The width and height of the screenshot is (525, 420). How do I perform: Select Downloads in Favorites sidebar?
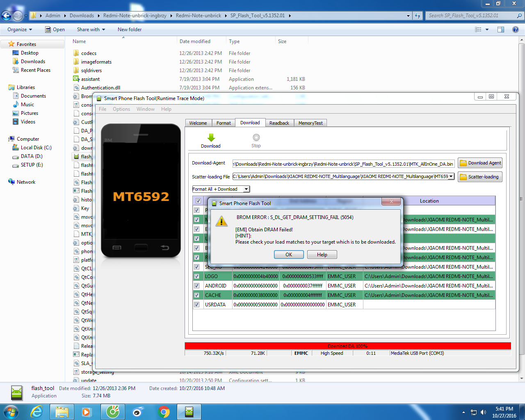pyautogui.click(x=33, y=62)
